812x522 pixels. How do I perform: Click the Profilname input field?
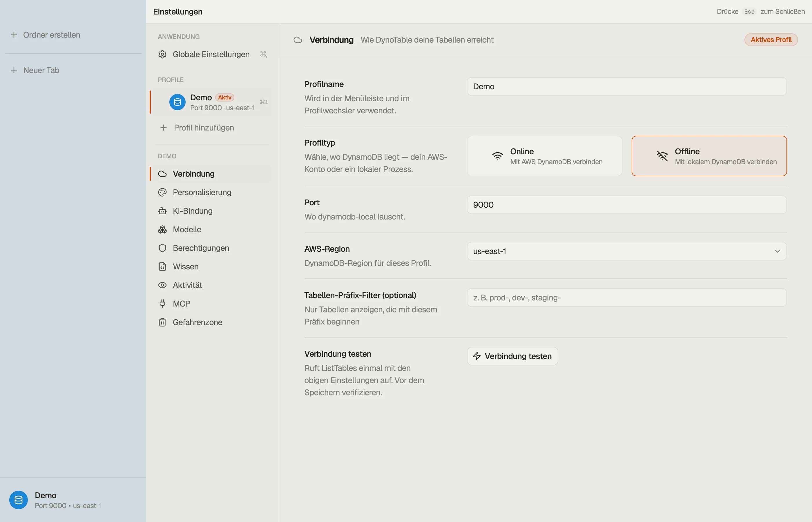pyautogui.click(x=627, y=86)
